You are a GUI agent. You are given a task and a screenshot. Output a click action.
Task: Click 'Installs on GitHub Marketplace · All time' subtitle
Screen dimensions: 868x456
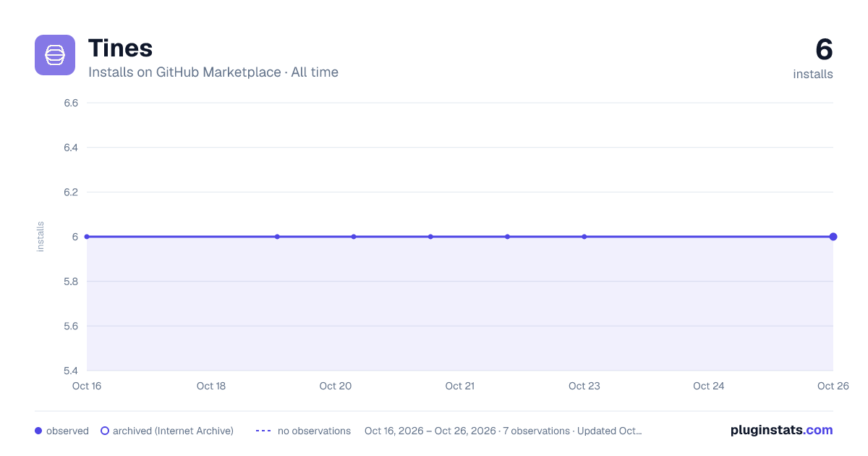(213, 72)
